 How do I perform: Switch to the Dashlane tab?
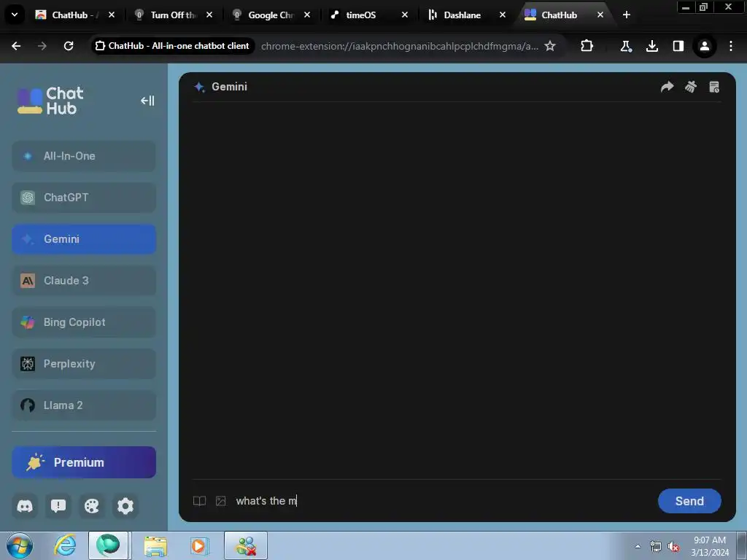pos(460,15)
